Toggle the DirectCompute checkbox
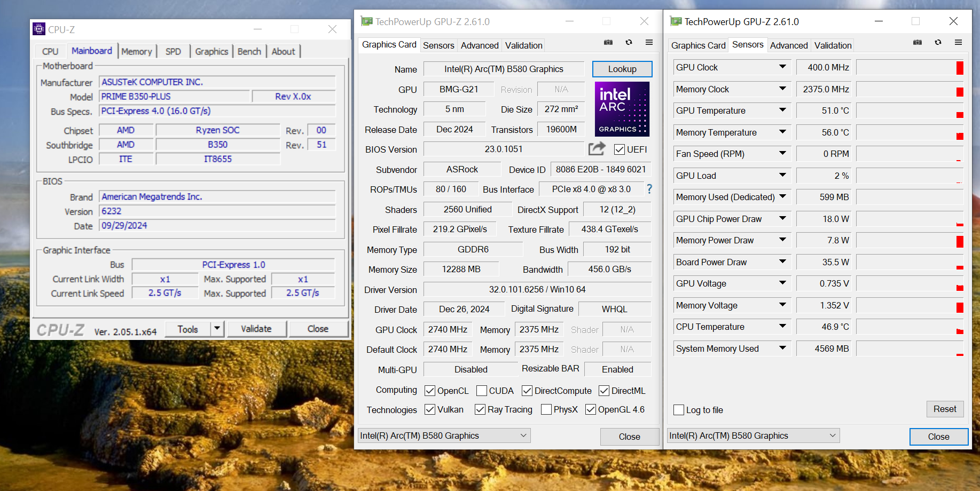This screenshot has height=491, width=980. click(x=527, y=391)
